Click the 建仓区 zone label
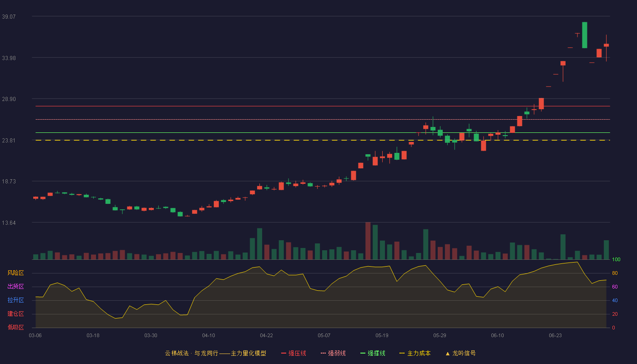Screen dimensions: 637x364 pos(15,314)
